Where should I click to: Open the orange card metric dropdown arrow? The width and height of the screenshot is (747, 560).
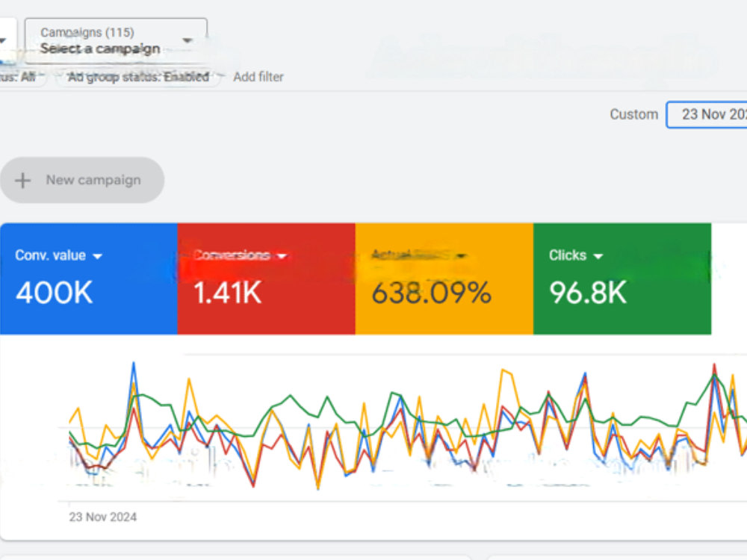[x=461, y=256]
